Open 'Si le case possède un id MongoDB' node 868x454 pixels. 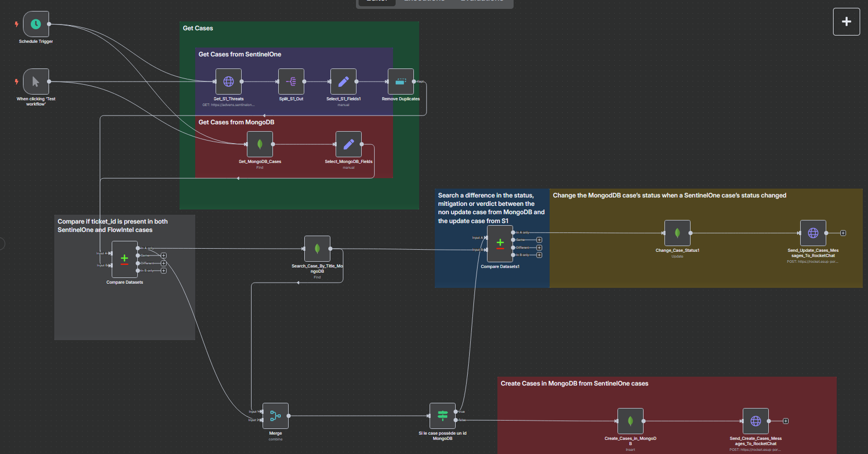point(443,416)
